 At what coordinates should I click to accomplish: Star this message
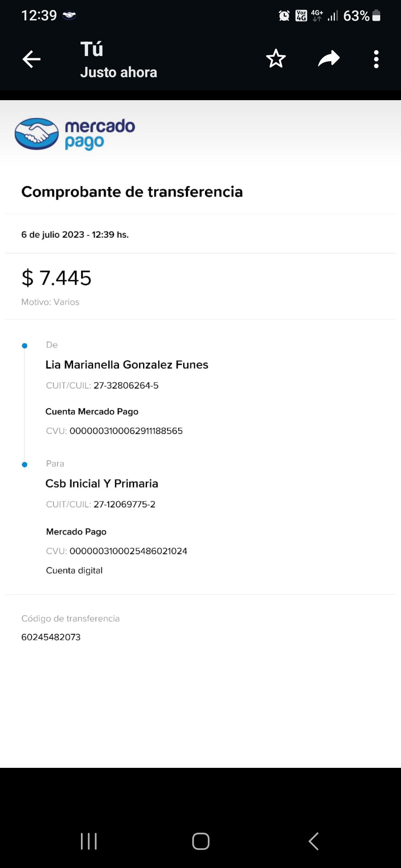[276, 59]
